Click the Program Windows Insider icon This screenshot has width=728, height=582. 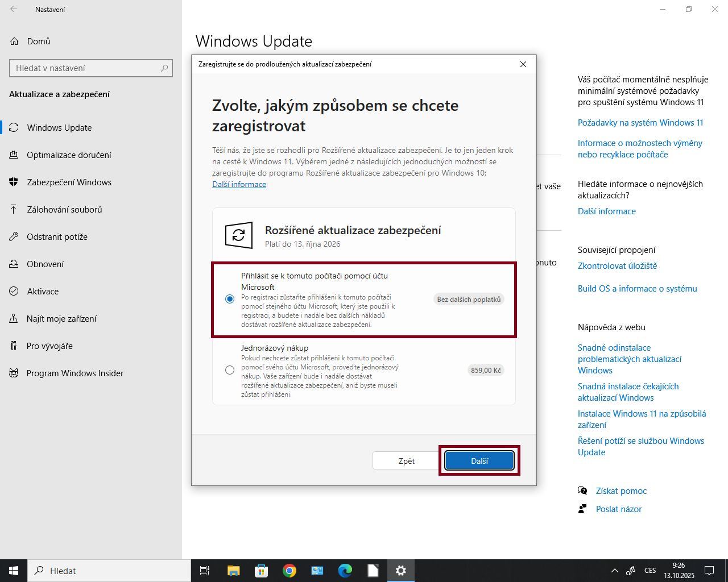tap(14, 373)
